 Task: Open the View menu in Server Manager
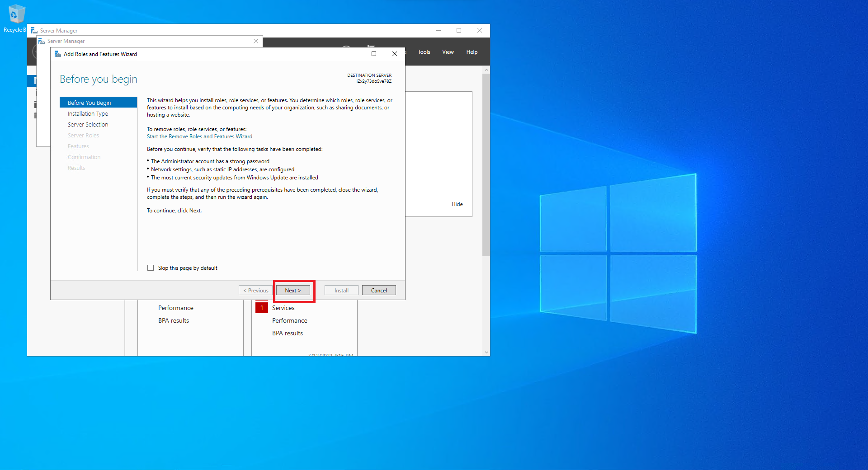tap(448, 52)
